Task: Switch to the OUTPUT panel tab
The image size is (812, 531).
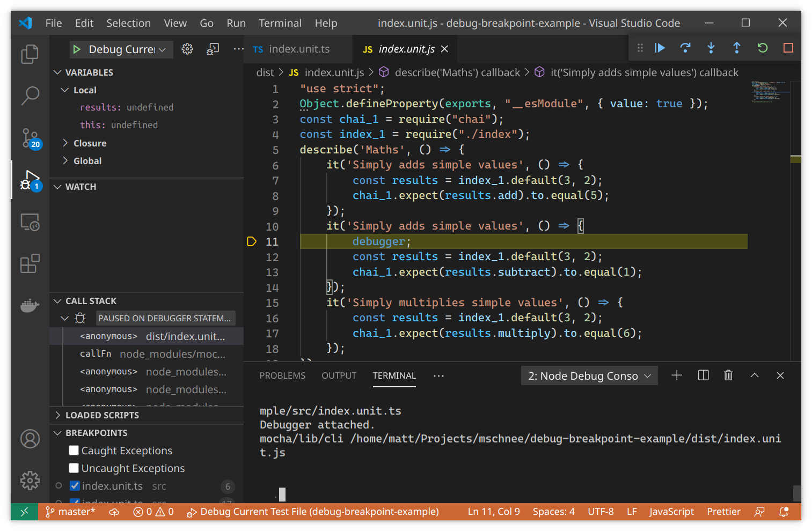Action: click(x=339, y=375)
